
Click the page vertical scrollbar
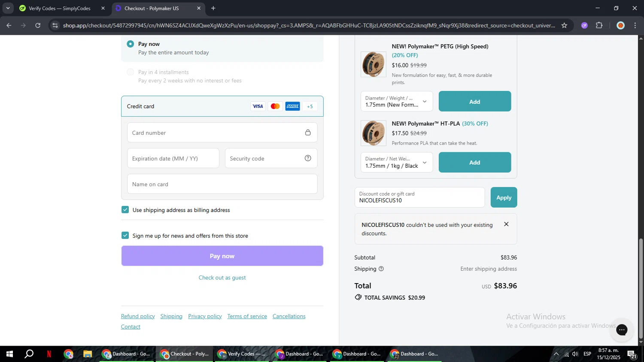(x=641, y=288)
